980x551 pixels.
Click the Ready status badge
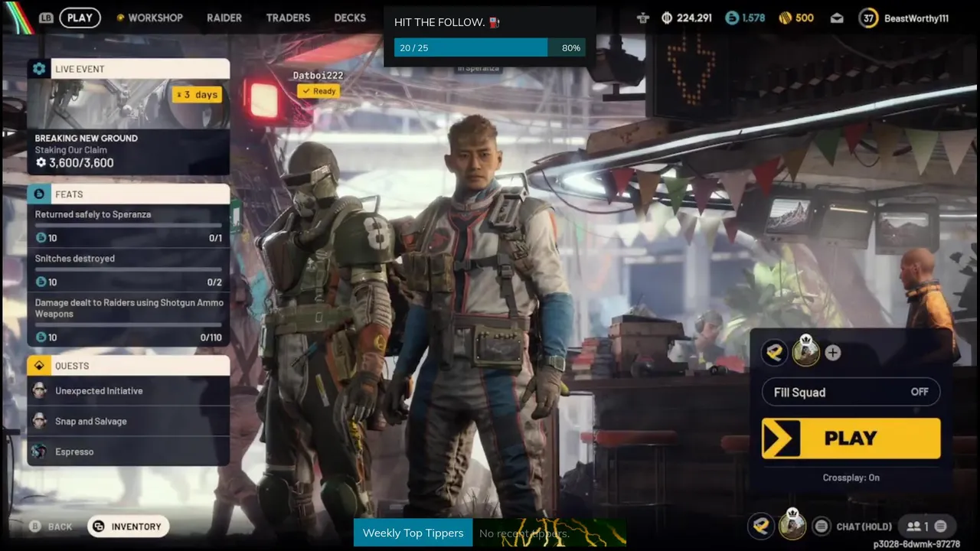coord(318,91)
